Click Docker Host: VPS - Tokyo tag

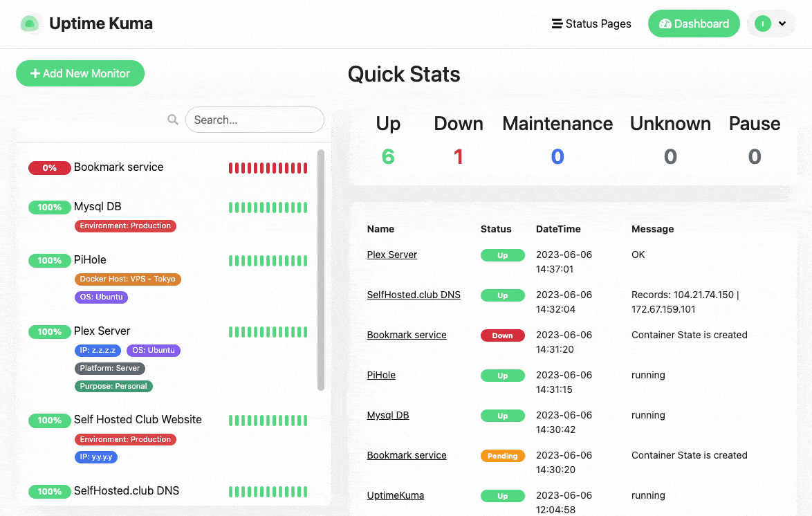128,279
